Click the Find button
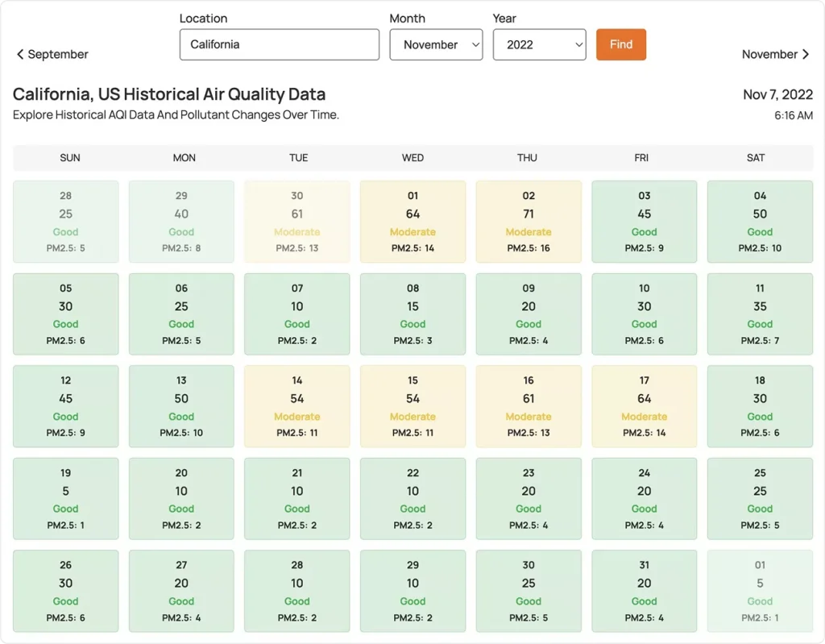Image resolution: width=825 pixels, height=644 pixels. (x=620, y=44)
